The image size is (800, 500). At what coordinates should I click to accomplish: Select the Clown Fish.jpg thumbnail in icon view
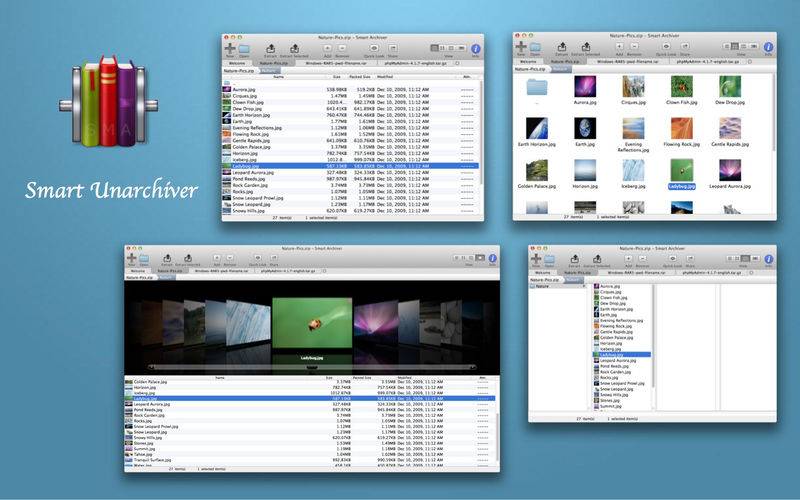pos(682,86)
